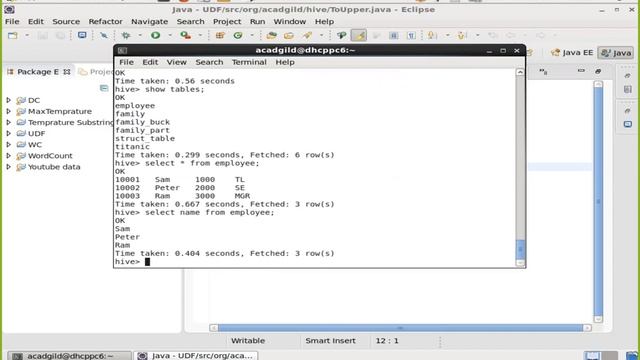Image resolution: width=640 pixels, height=360 pixels.
Task: Select the Package Explorer tab
Action: point(38,72)
